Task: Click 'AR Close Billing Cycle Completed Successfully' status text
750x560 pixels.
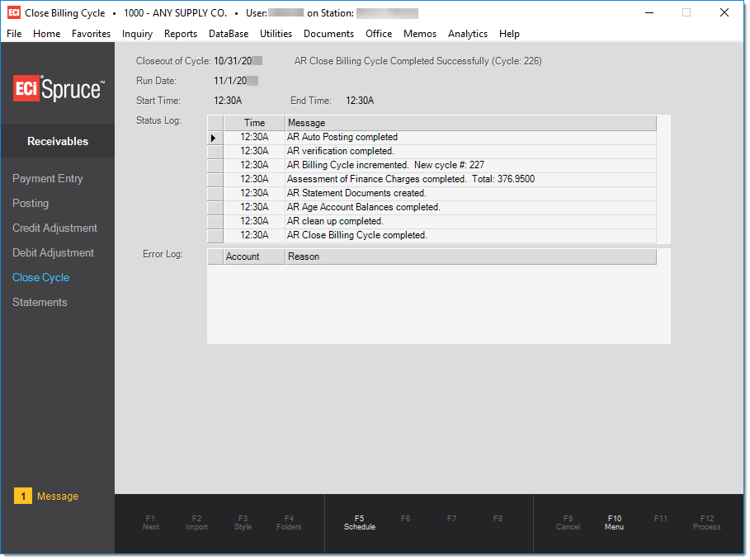Action: (417, 61)
